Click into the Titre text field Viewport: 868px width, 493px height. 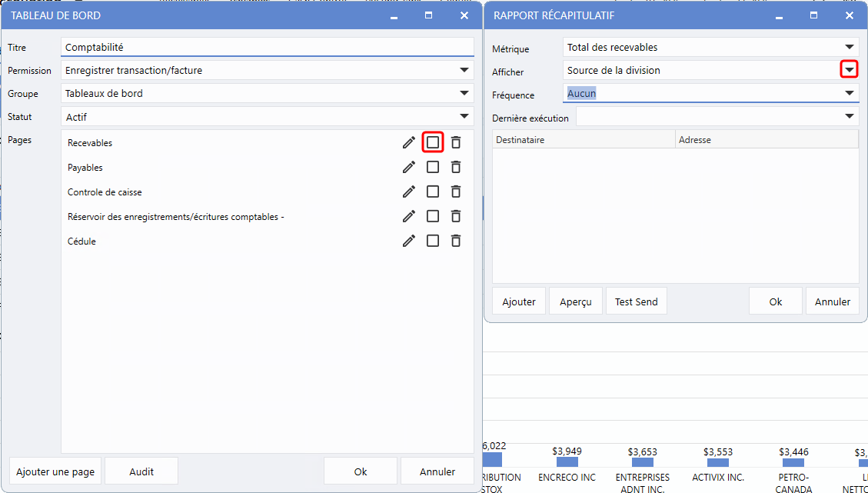point(267,48)
